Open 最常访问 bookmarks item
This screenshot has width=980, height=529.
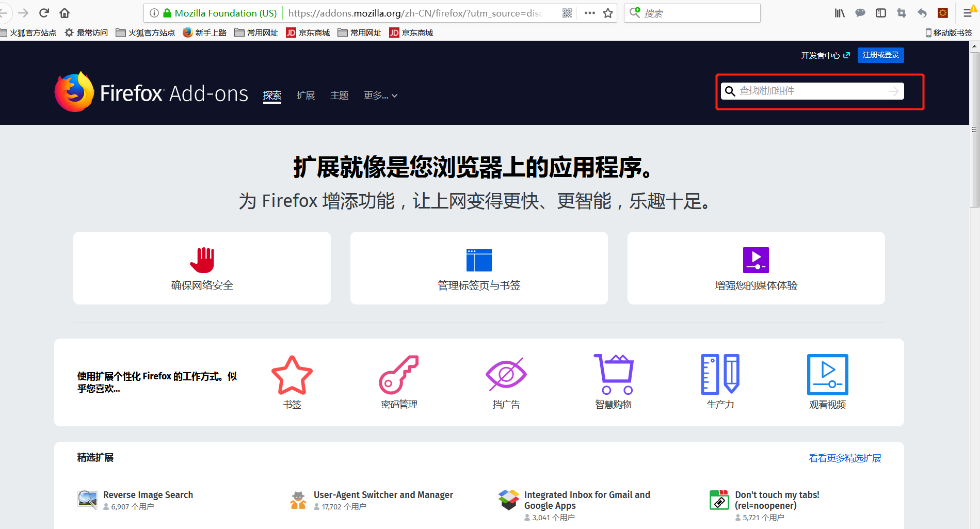86,33
